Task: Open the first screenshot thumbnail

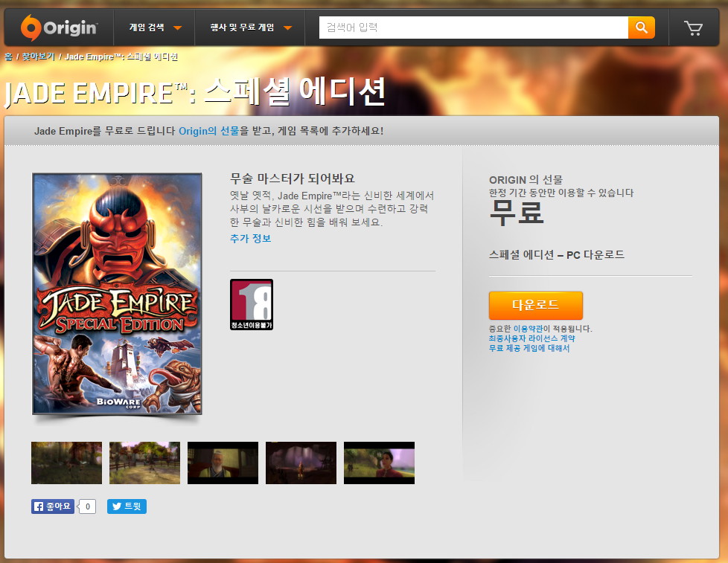Action: (66, 463)
